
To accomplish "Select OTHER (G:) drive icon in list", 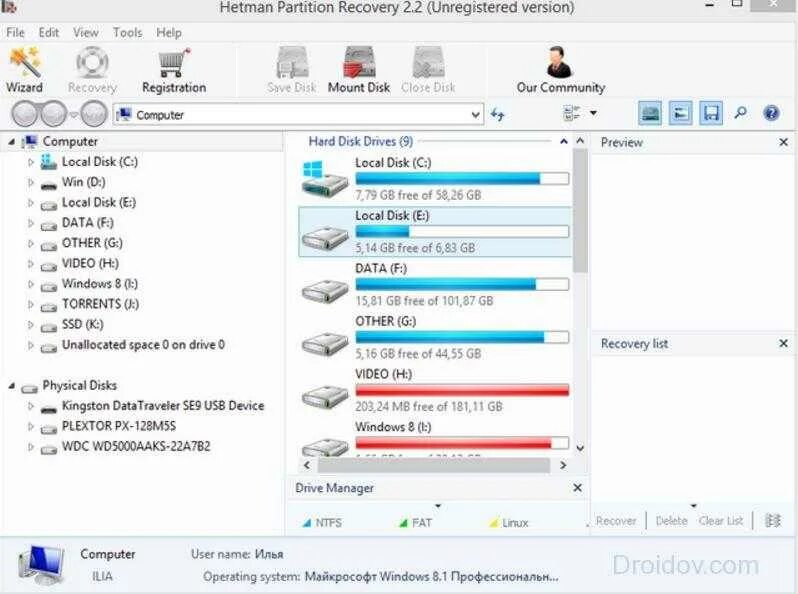I will [x=325, y=344].
